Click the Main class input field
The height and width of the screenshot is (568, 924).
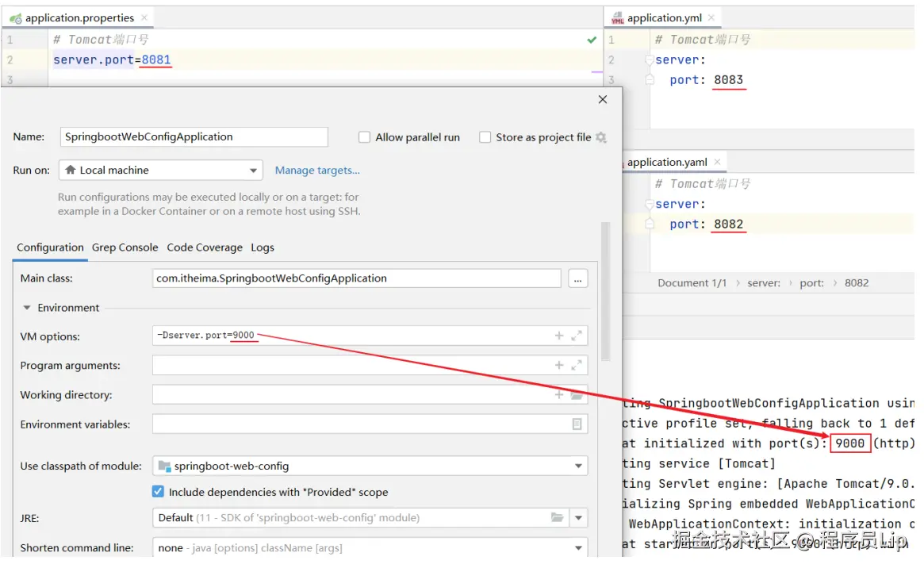click(357, 278)
